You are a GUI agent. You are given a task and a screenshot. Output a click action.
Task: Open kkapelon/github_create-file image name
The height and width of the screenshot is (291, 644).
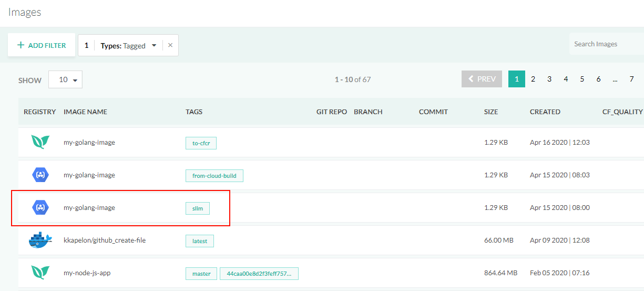(105, 240)
